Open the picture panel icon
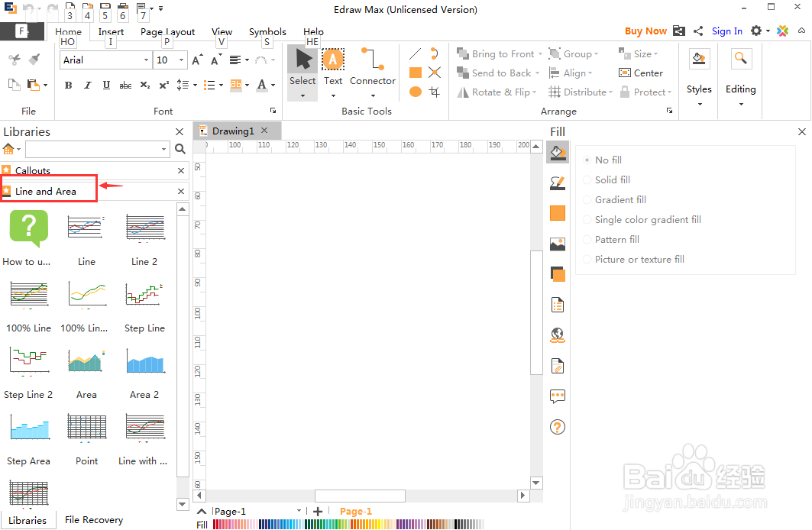This screenshot has width=812, height=530. tap(558, 244)
